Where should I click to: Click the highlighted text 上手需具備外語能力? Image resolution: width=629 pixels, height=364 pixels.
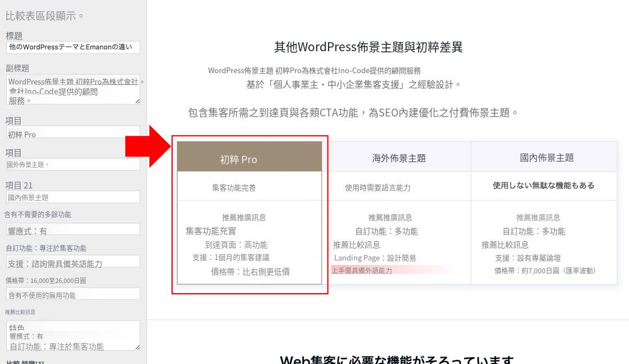362,271
